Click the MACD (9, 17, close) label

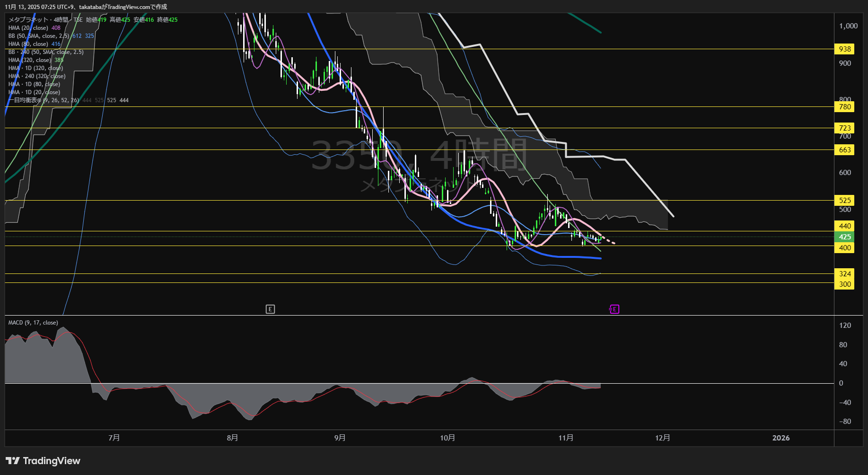pyautogui.click(x=33, y=323)
